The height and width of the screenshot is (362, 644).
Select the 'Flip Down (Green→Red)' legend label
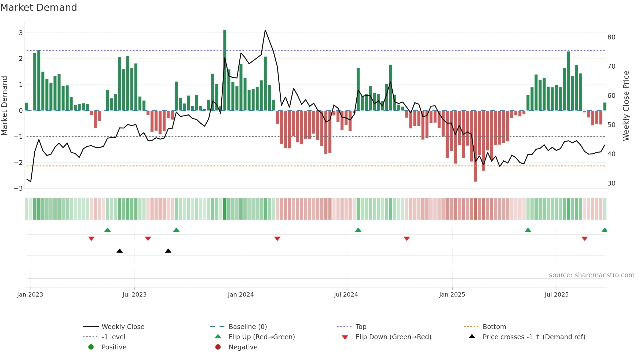394,337
